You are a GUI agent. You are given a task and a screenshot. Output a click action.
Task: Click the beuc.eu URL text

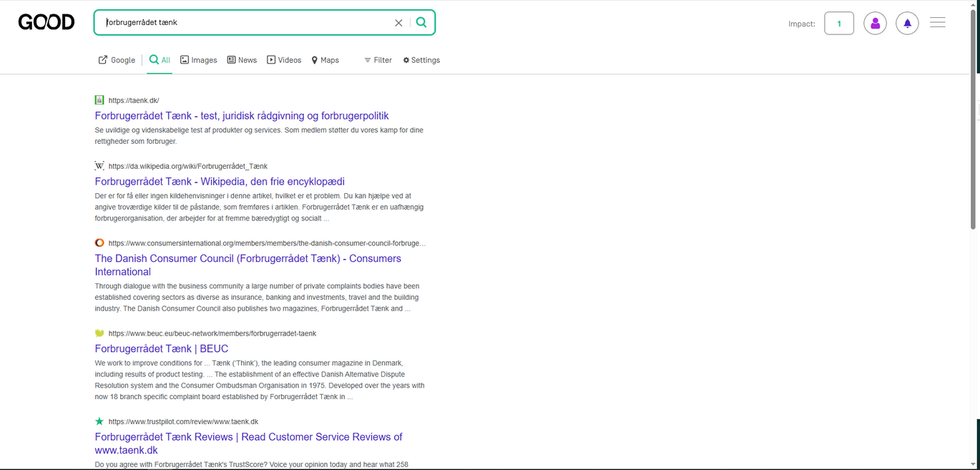click(212, 334)
